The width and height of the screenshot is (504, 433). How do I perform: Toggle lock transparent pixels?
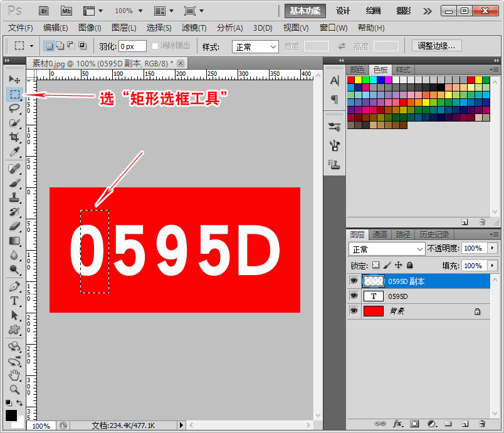tap(375, 265)
